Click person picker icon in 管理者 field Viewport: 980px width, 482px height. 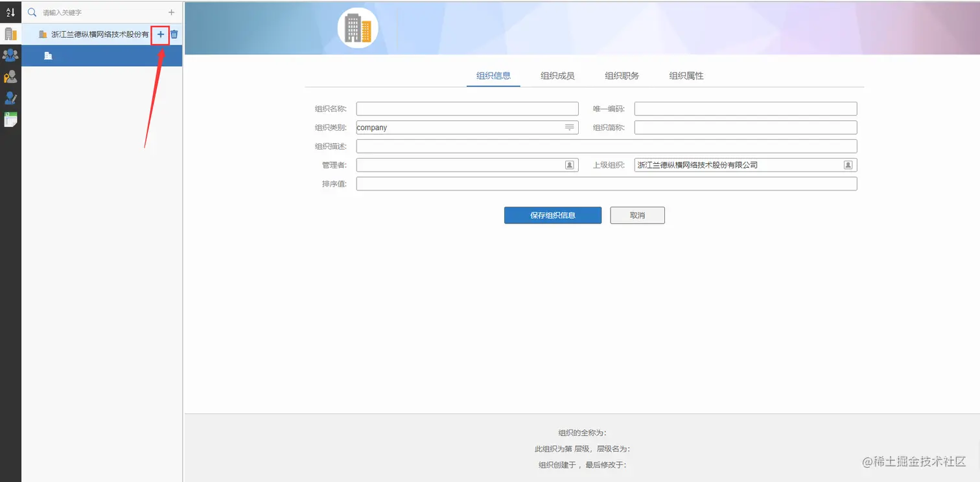[x=570, y=165]
